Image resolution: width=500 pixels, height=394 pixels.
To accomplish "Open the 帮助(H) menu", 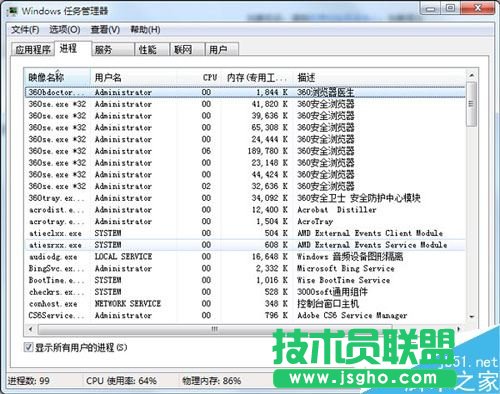I will tap(145, 30).
